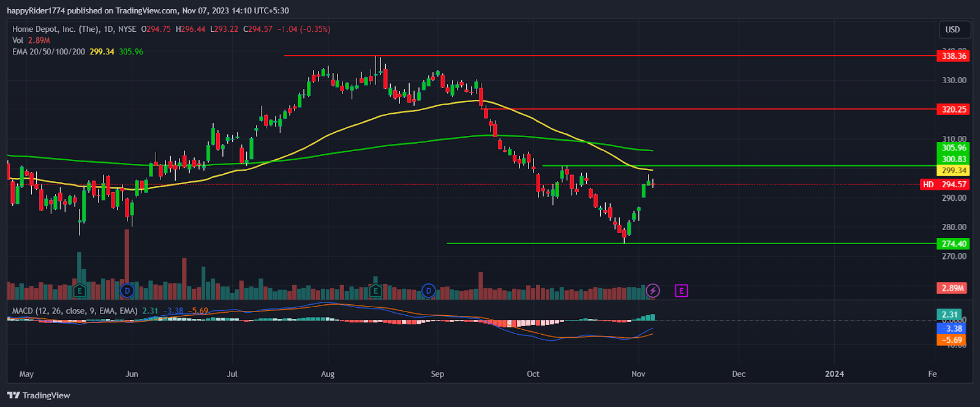Viewport: 980px width, 407px height.
Task: Select the 300.83 green price label
Action: 954,159
